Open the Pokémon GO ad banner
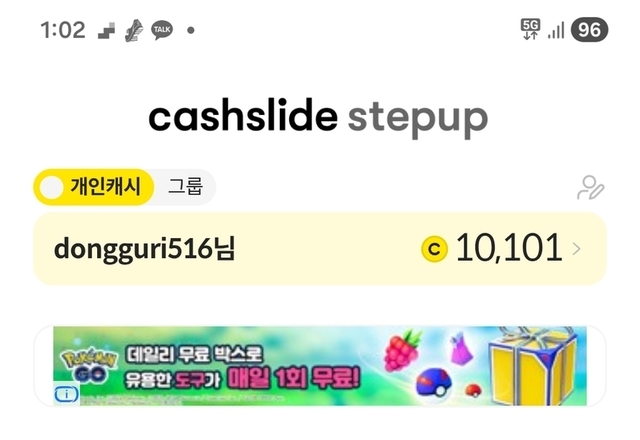 (x=320, y=366)
